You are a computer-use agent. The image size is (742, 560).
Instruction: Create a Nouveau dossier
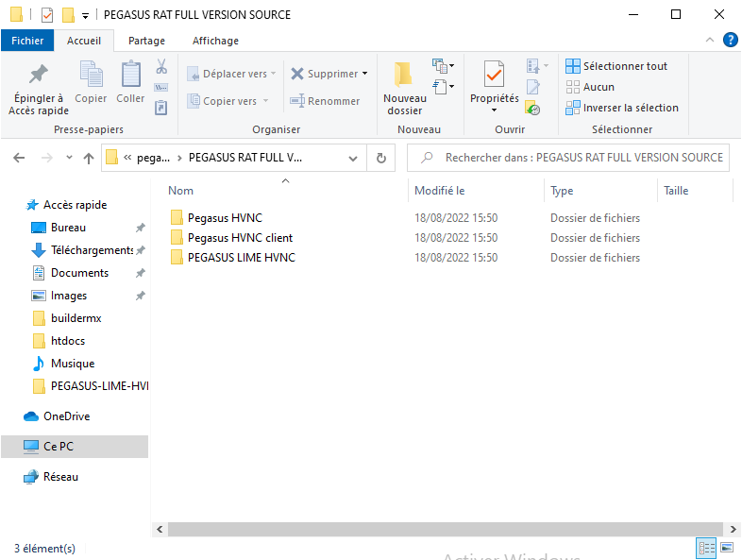(x=405, y=89)
